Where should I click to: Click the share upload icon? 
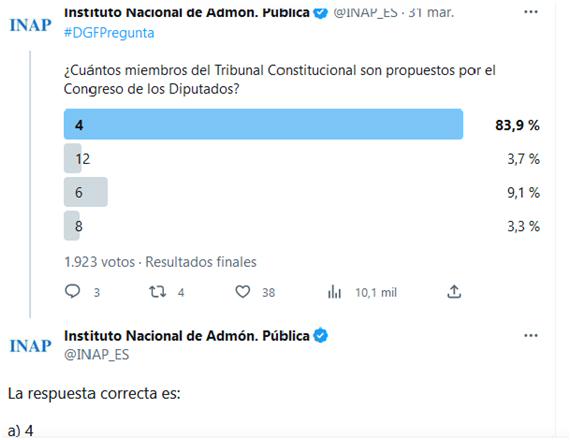pyautogui.click(x=454, y=291)
